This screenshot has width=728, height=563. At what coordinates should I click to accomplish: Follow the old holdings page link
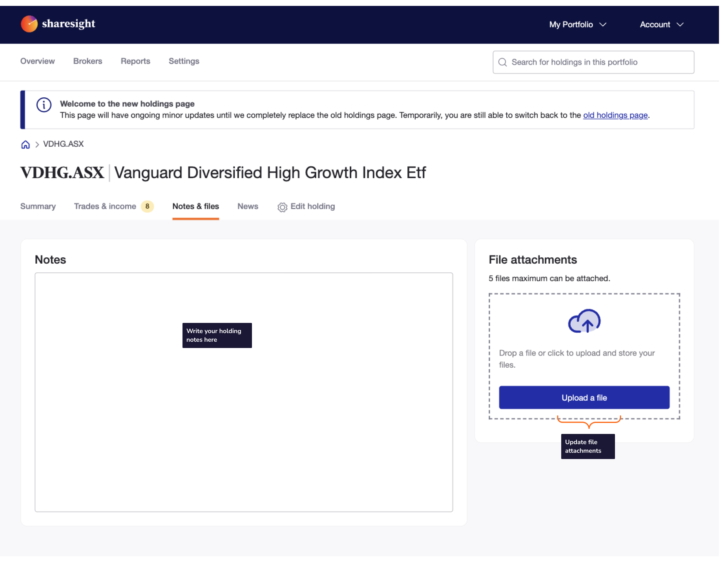click(615, 115)
